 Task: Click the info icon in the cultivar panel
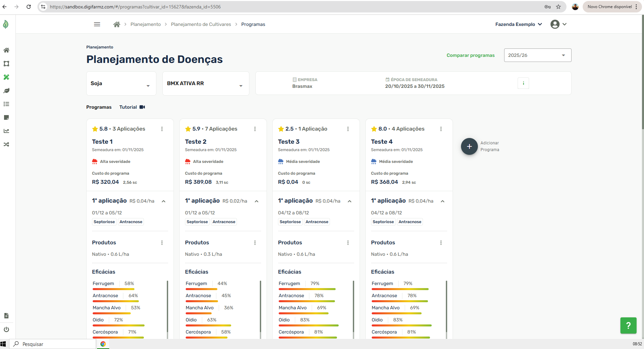(x=523, y=83)
